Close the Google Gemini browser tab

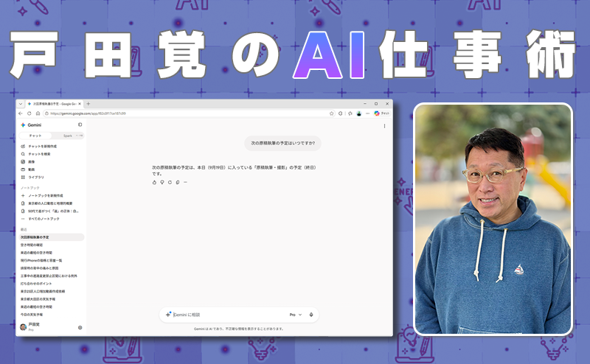coord(80,104)
